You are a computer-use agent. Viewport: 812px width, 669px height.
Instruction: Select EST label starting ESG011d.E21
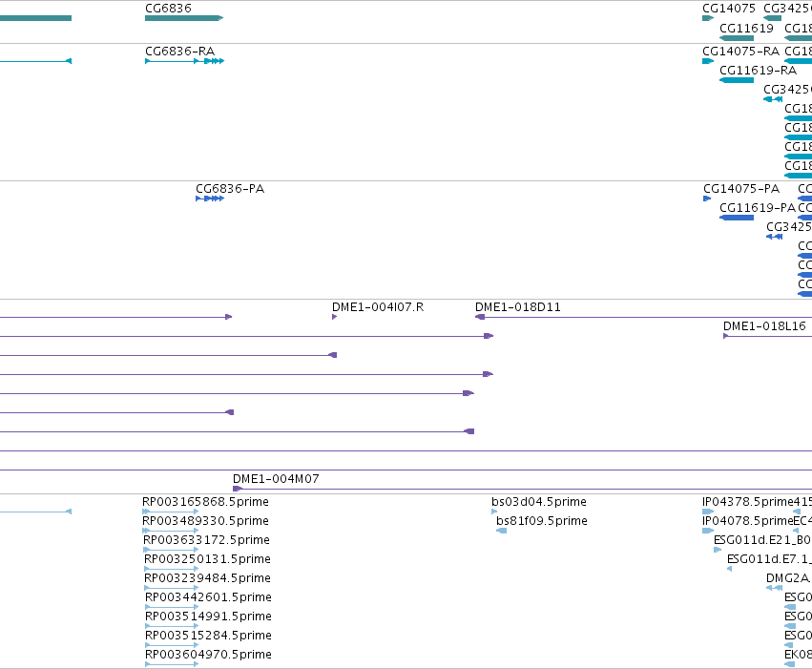(762, 540)
